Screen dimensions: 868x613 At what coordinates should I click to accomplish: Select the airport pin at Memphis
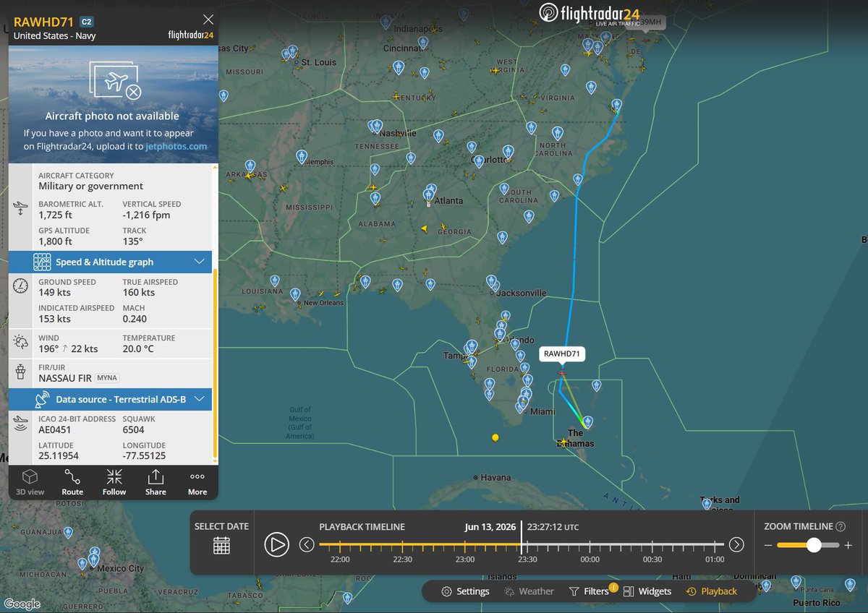[x=302, y=156]
